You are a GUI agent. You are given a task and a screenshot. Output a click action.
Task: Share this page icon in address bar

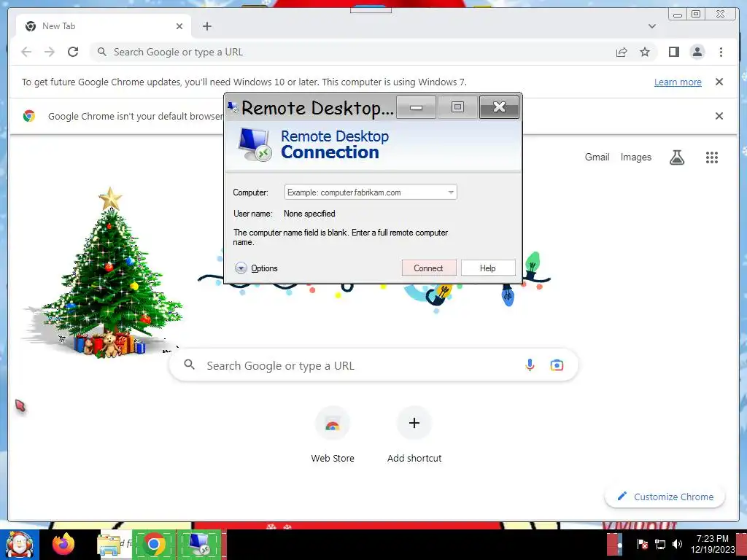(x=622, y=52)
